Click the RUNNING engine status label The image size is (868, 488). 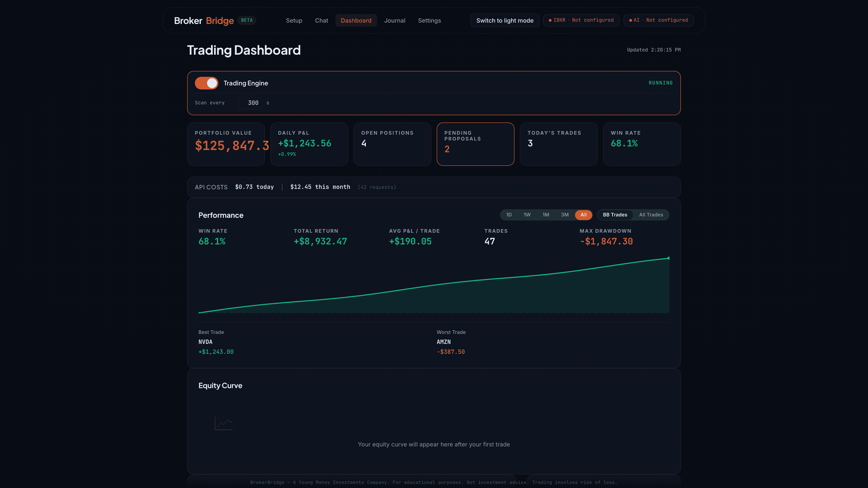[661, 83]
